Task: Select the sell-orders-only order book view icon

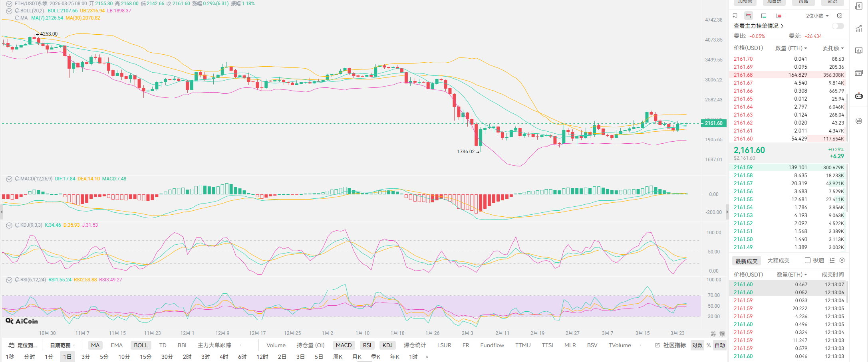Action: (779, 16)
